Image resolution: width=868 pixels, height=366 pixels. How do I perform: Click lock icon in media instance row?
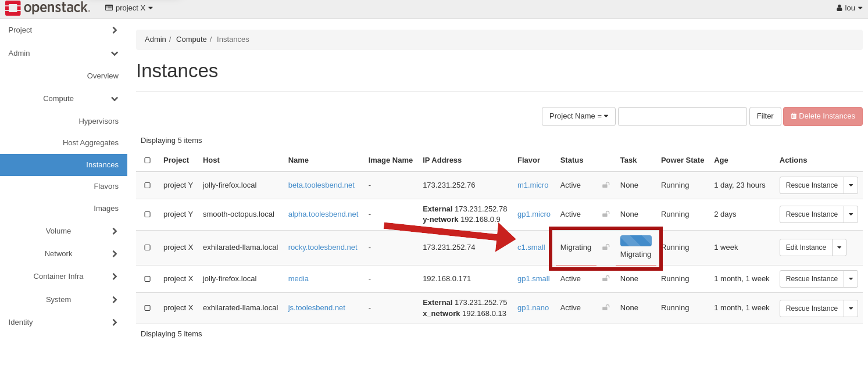tap(606, 279)
